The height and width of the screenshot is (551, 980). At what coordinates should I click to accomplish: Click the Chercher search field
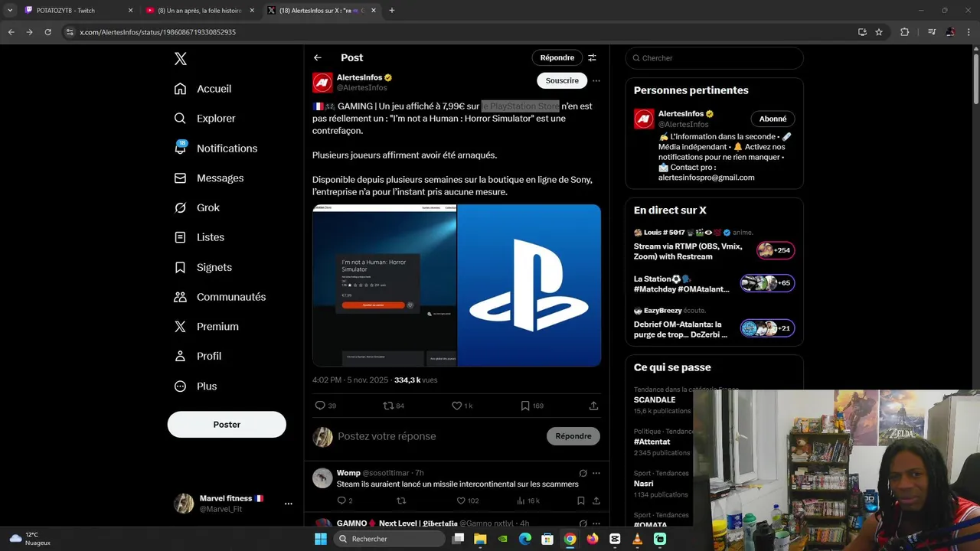[x=714, y=58]
